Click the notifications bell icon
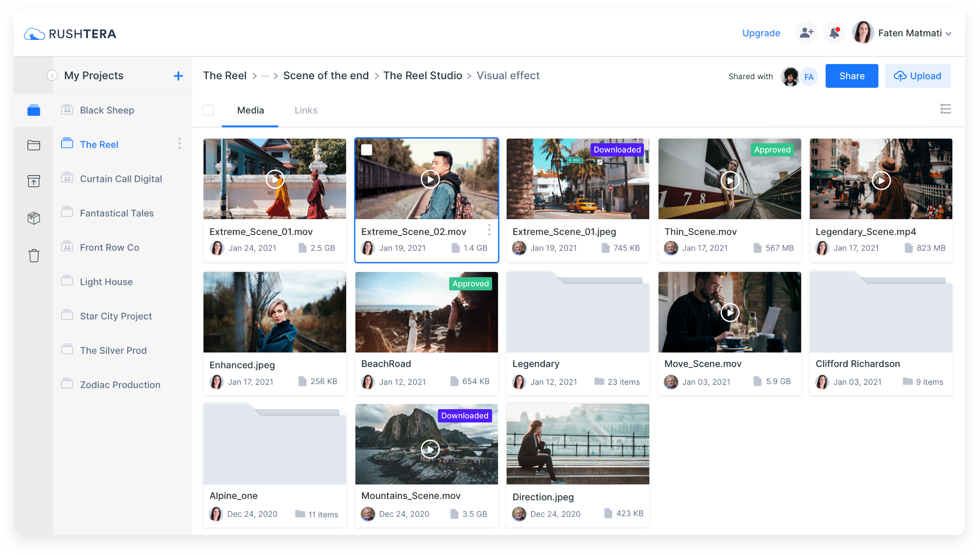 click(834, 33)
